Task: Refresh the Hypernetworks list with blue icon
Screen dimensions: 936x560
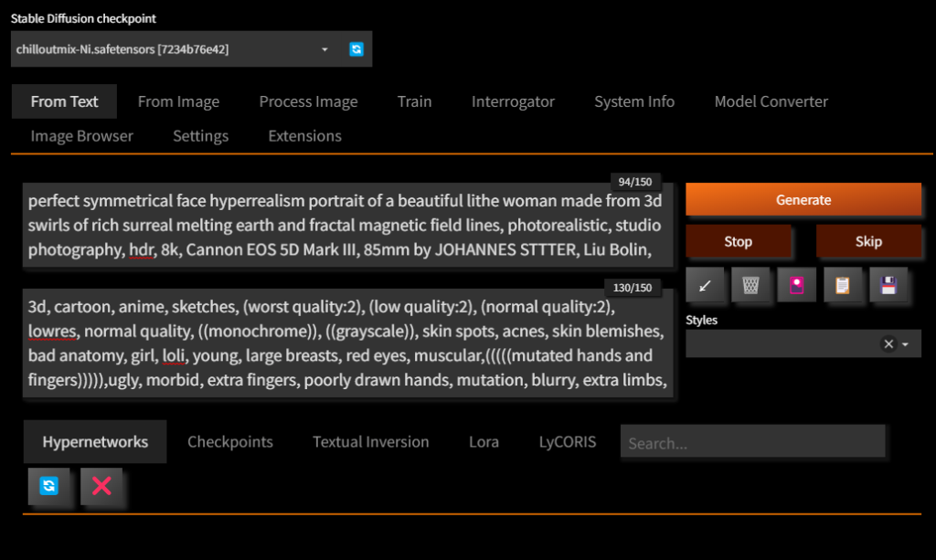Action: pyautogui.click(x=49, y=487)
